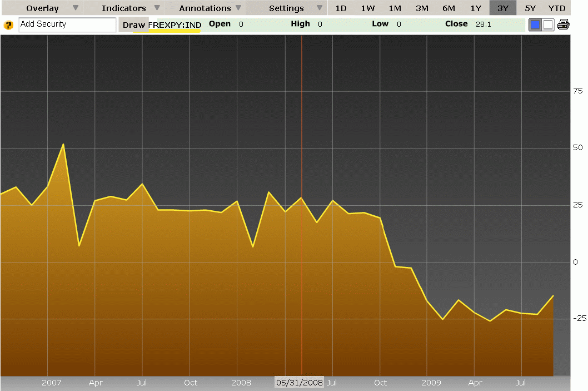The height and width of the screenshot is (391, 588).
Task: Select the blue filled chart style swatch
Action: pyautogui.click(x=535, y=24)
